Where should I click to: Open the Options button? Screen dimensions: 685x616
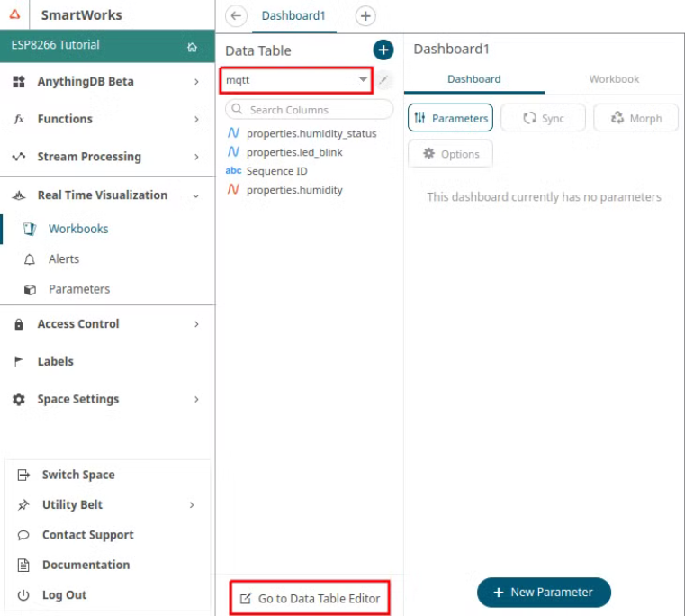(x=450, y=154)
